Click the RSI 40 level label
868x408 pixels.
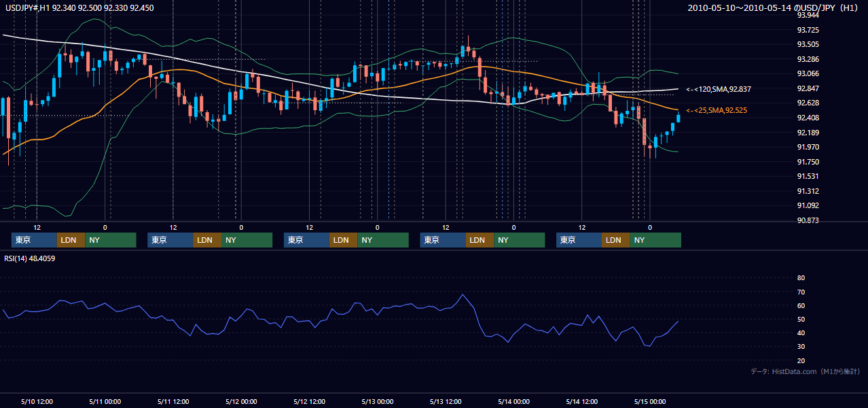[x=801, y=333]
